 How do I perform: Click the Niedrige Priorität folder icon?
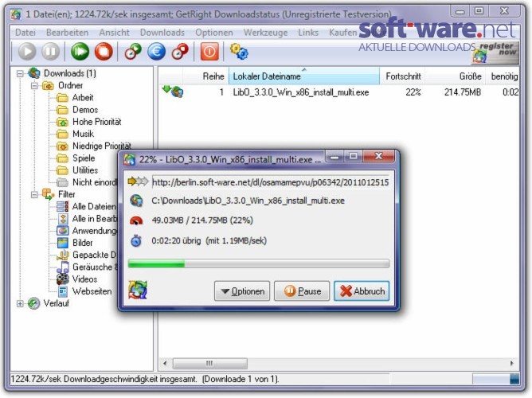click(62, 146)
